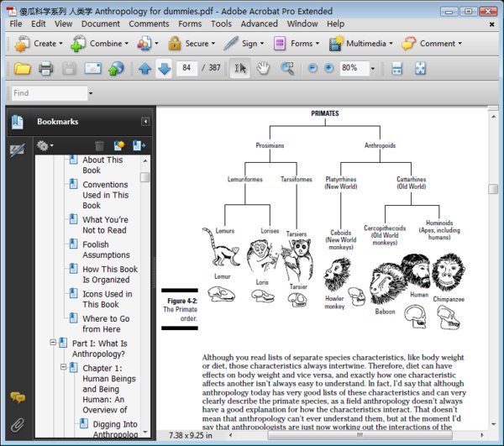Click the vertical document scrollbar thumb
This screenshot has width=504, height=446.
(493, 189)
